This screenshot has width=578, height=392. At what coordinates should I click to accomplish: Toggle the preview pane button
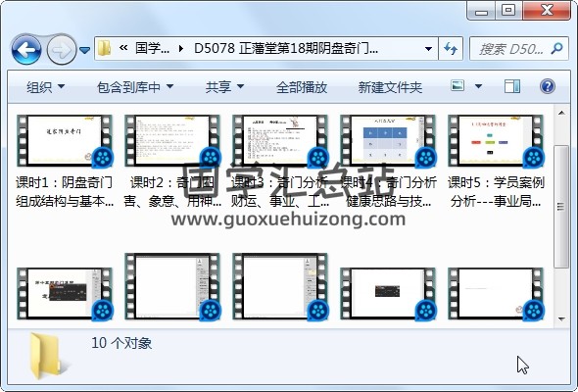[x=512, y=86]
